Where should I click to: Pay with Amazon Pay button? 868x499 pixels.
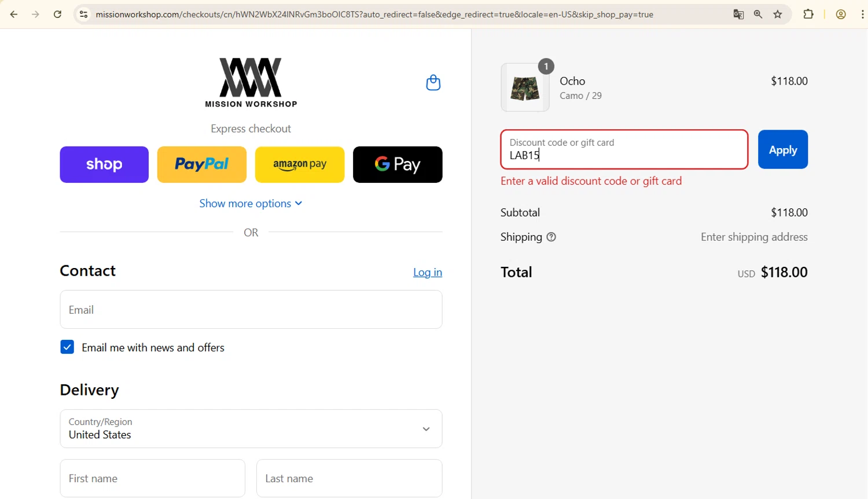(300, 164)
